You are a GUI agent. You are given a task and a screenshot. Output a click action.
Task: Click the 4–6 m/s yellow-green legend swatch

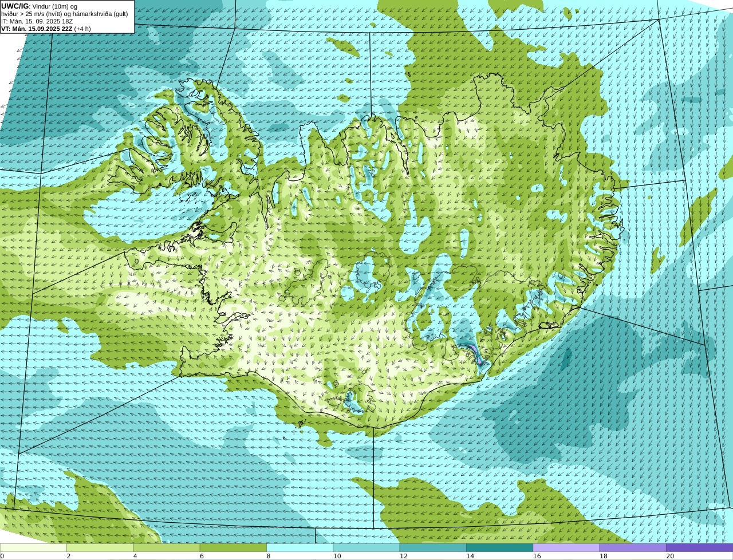point(167,547)
